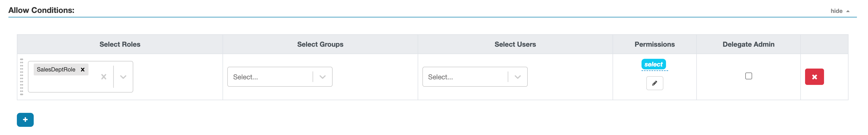The width and height of the screenshot is (868, 135).
Task: Click the Select Groups column header
Action: 320,44
